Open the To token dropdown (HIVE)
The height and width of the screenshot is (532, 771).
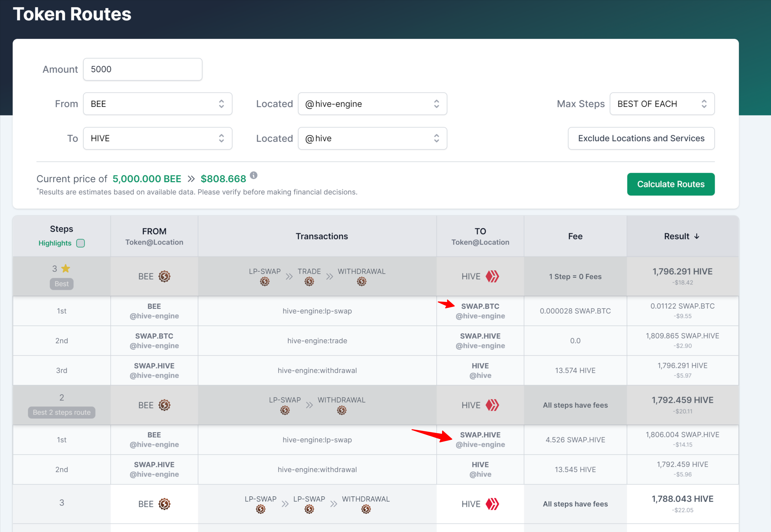point(158,138)
